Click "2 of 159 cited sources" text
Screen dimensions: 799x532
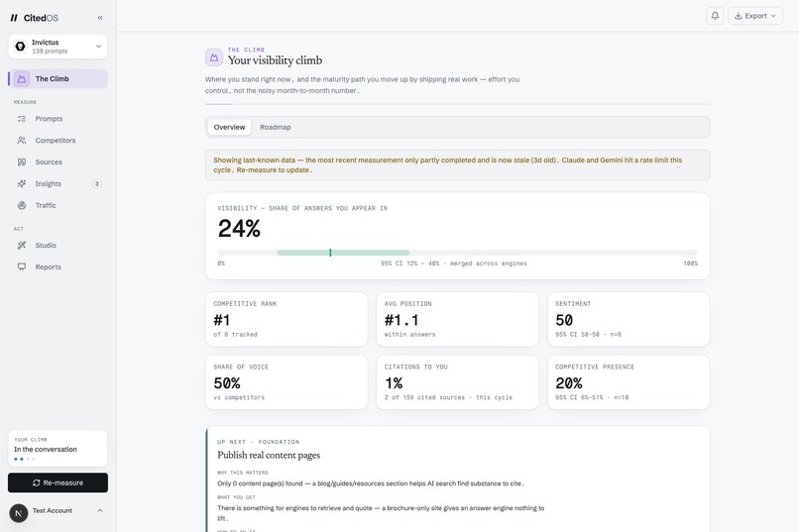[x=424, y=397]
